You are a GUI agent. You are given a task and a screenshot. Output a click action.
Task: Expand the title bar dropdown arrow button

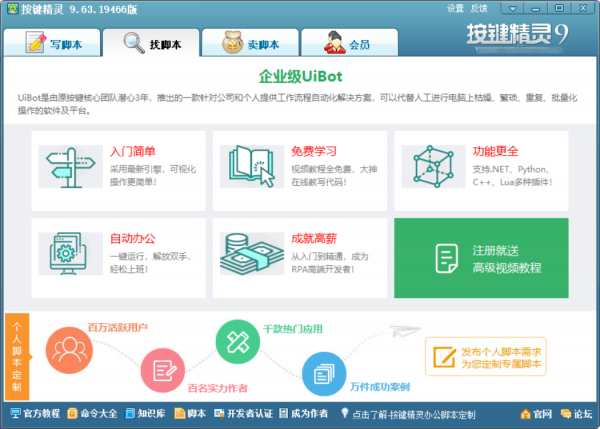pos(513,8)
